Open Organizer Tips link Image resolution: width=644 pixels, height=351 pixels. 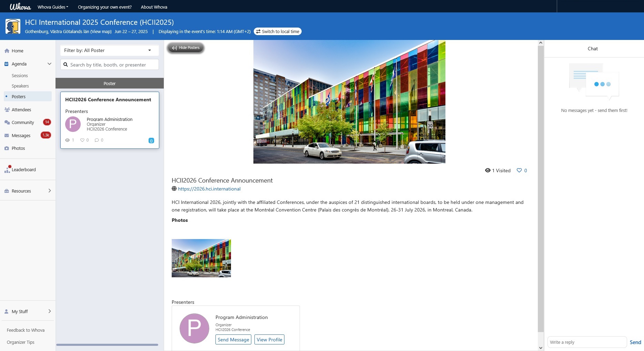pyautogui.click(x=21, y=342)
